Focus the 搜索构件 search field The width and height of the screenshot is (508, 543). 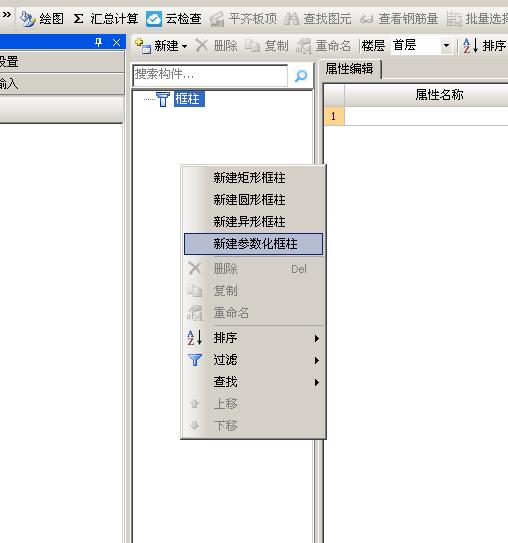(x=210, y=75)
